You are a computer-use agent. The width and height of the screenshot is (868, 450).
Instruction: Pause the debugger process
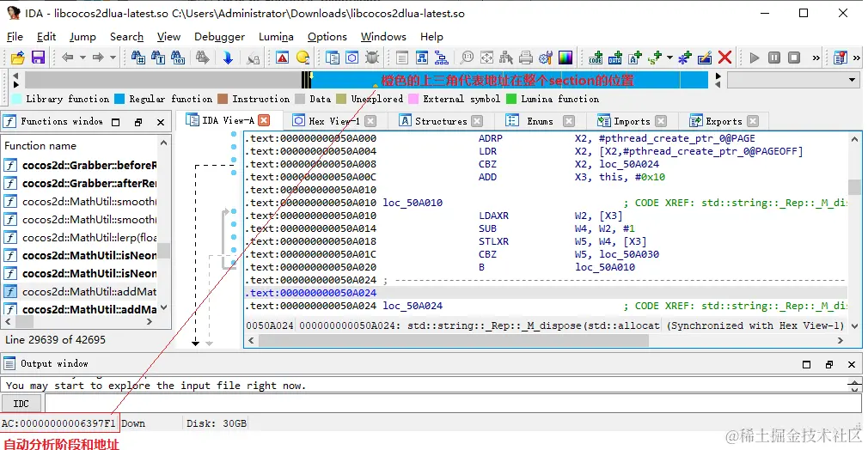click(773, 58)
